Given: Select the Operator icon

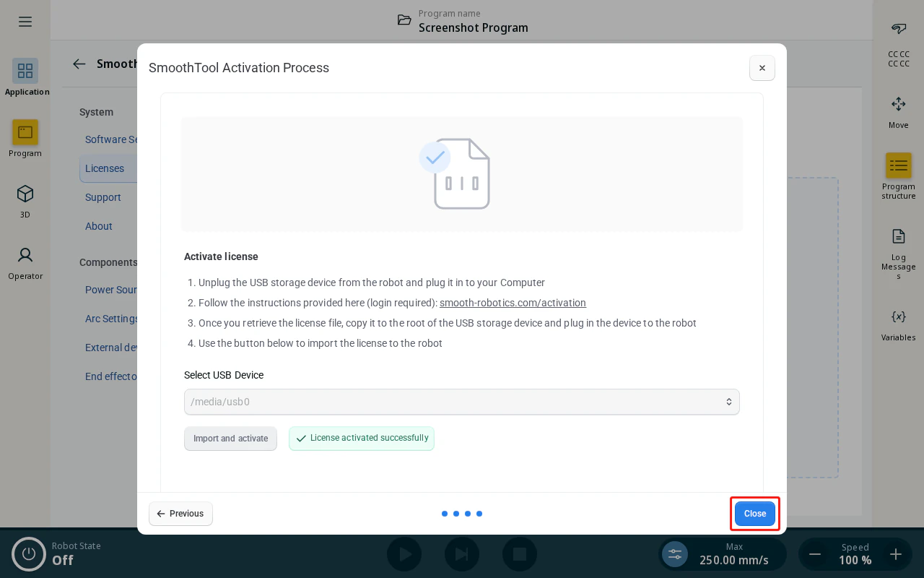Looking at the screenshot, I should click(x=25, y=255).
